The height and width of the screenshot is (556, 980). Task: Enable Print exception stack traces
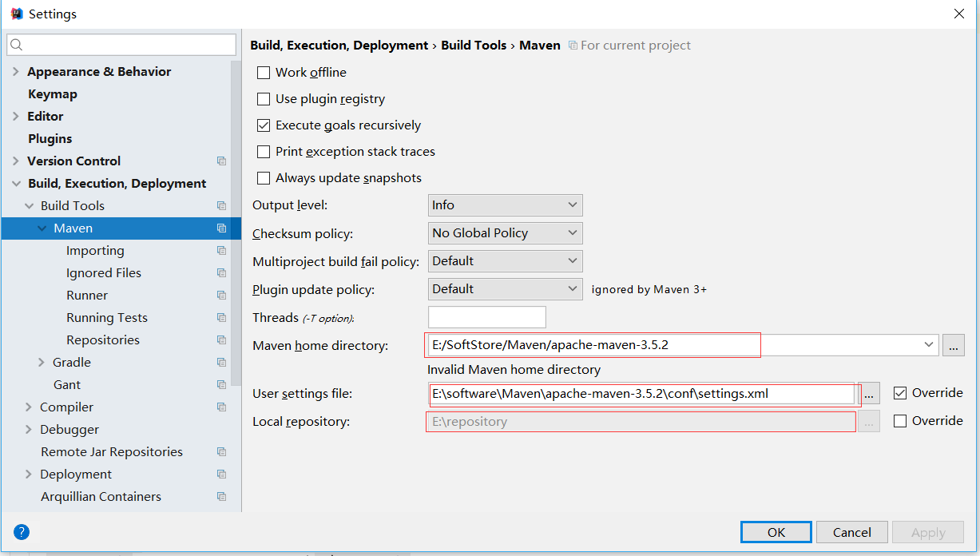click(x=264, y=152)
